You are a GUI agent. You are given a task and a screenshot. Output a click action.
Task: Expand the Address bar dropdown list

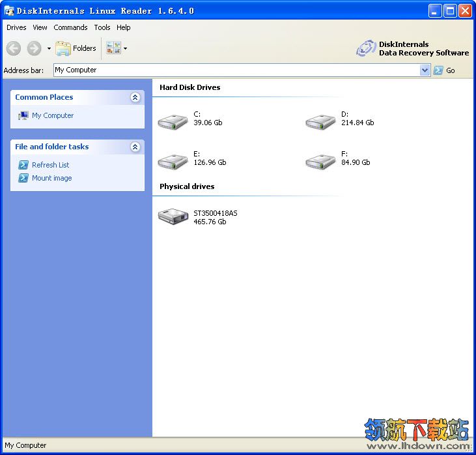tap(425, 70)
